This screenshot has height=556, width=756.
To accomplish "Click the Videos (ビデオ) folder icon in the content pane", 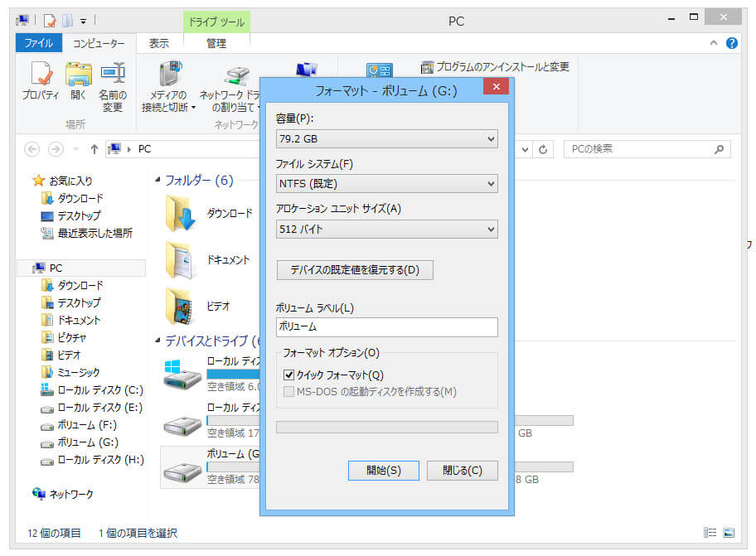I will click(181, 307).
